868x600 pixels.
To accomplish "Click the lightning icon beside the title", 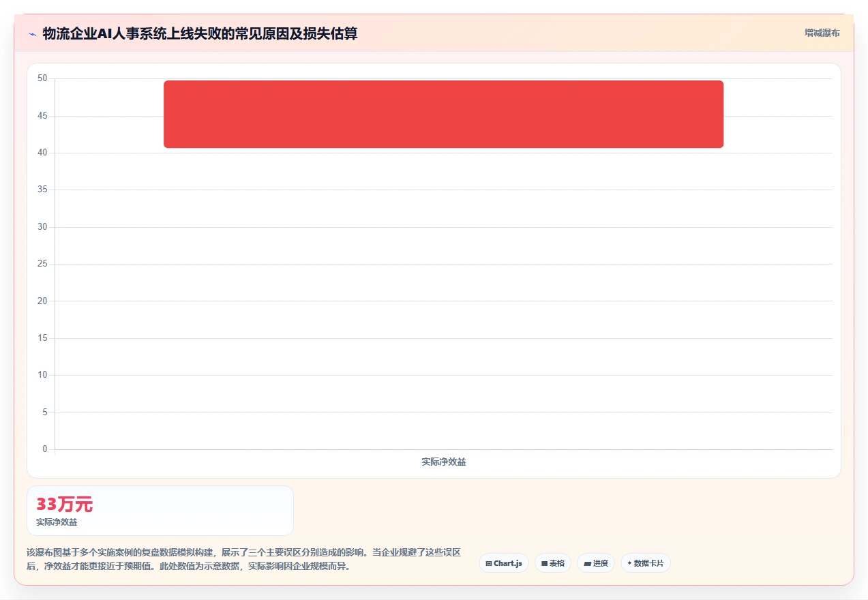I will (x=32, y=34).
